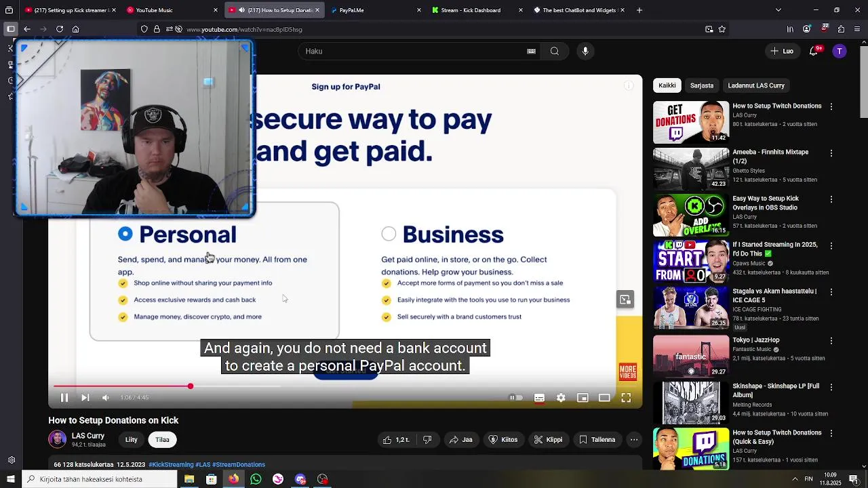Open YouTube notifications bell
This screenshot has width=868, height=488.
[x=814, y=52]
